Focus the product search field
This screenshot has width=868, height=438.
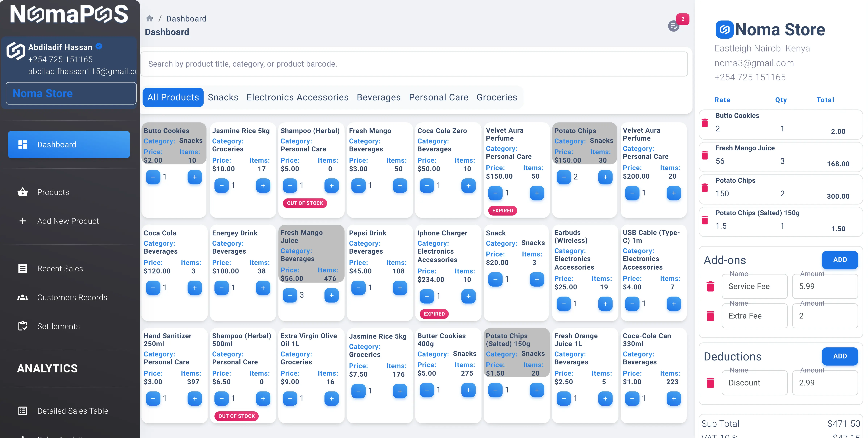click(414, 64)
